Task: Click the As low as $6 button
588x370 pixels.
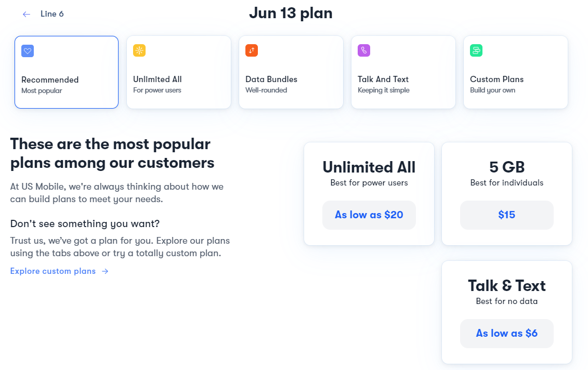Action: pyautogui.click(x=506, y=333)
